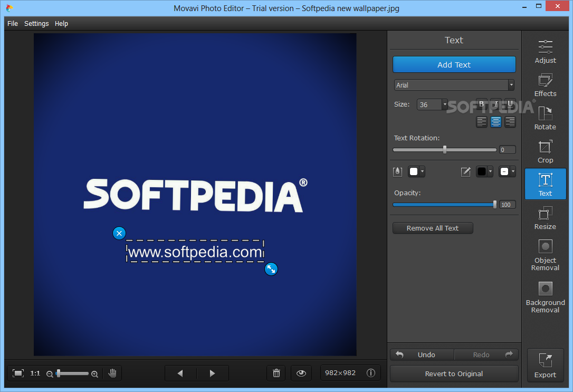
Task: Toggle bold text formatting
Action: [x=482, y=104]
